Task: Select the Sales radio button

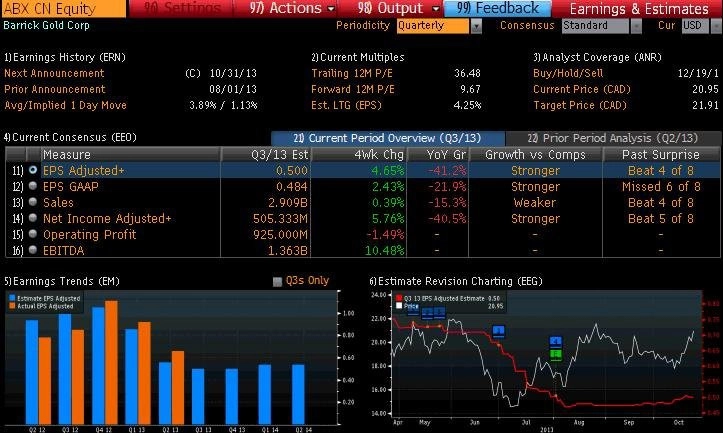Action: [x=33, y=202]
